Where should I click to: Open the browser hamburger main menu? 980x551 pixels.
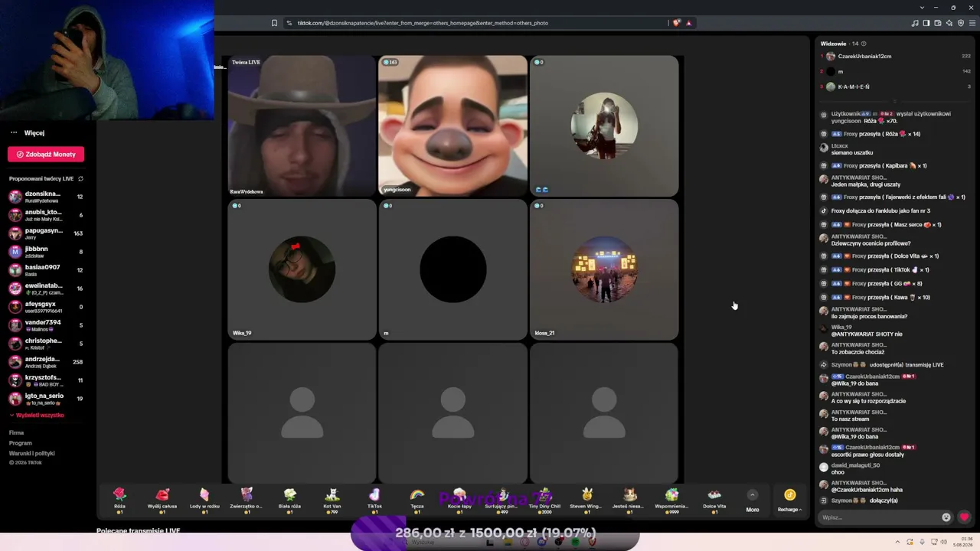click(972, 23)
